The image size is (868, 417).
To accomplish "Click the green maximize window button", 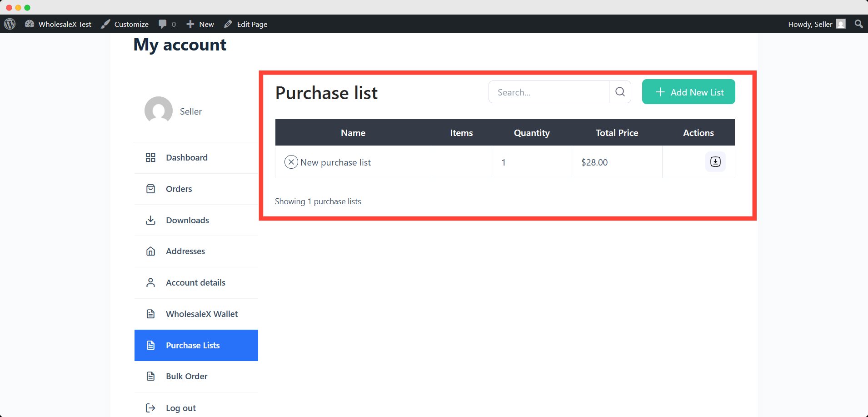I will tap(27, 7).
